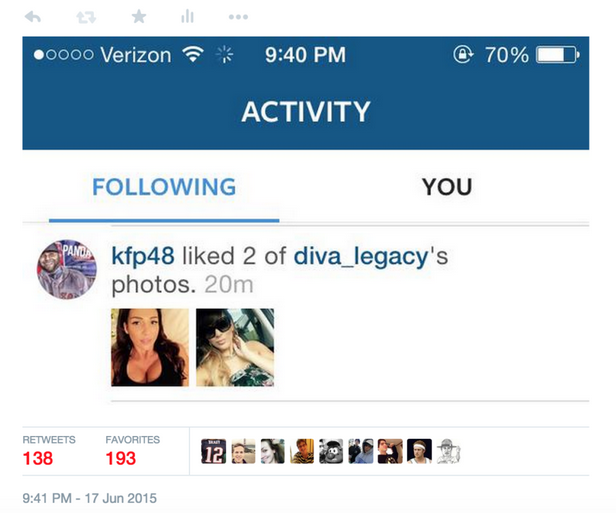Open tweet analytics bar chart icon

[187, 17]
